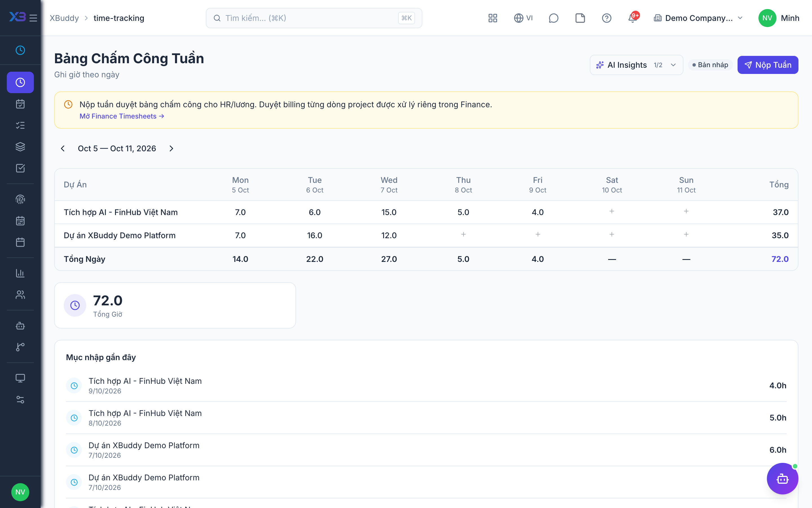Expand the Demo Company switcher dropdown
Image resolution: width=812 pixels, height=508 pixels.
698,18
